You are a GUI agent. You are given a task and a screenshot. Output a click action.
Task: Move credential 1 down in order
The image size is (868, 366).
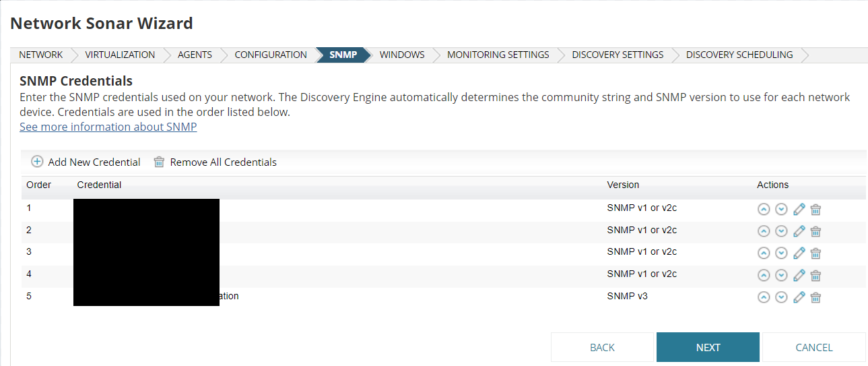(781, 209)
